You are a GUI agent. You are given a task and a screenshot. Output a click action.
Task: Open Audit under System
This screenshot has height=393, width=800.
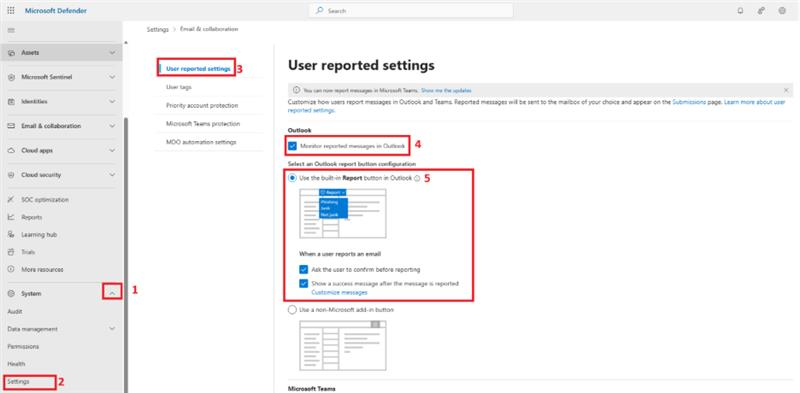(15, 312)
